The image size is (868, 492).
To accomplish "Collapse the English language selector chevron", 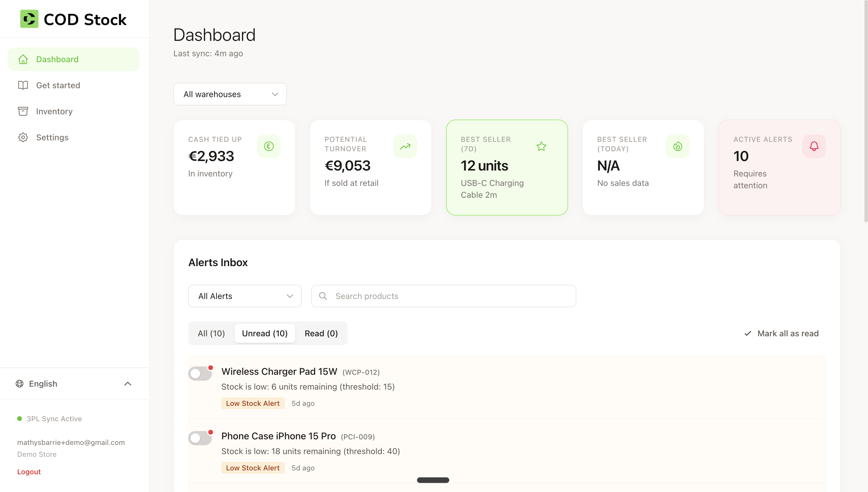I will pyautogui.click(x=128, y=384).
